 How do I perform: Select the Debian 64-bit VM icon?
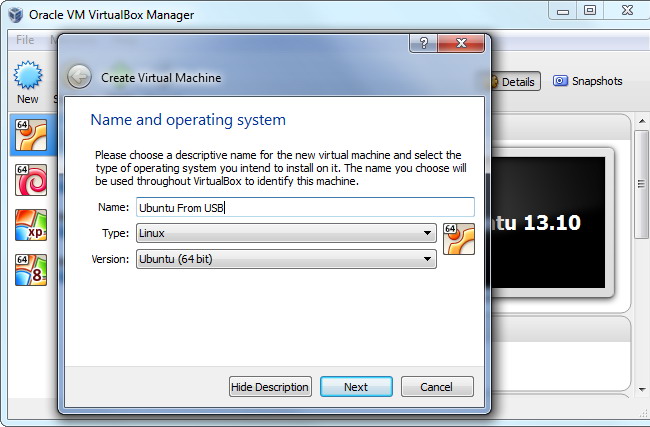pyautogui.click(x=30, y=180)
